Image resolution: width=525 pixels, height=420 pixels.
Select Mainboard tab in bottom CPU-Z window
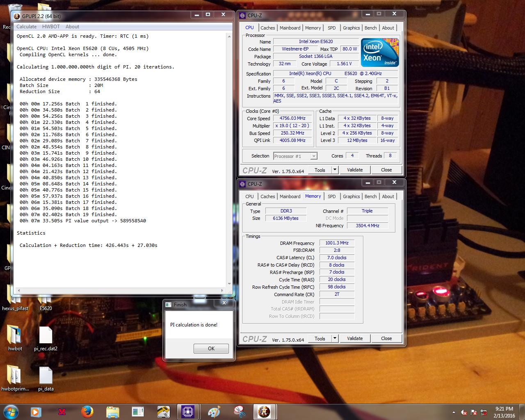290,196
